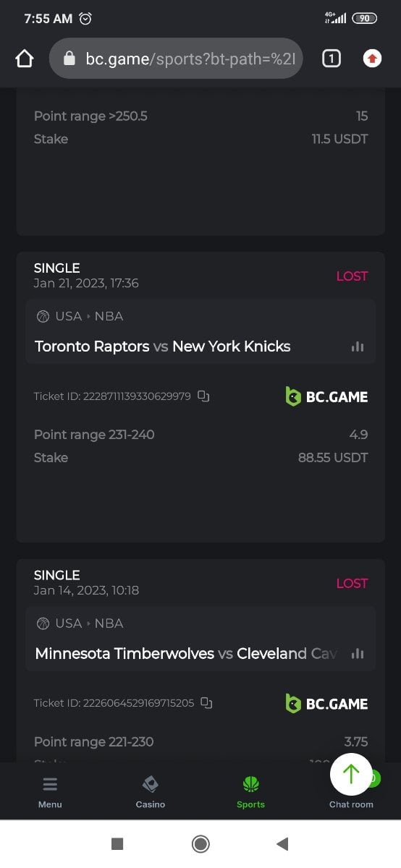This screenshot has height=868, width=401.
Task: Open the Chat room tab
Action: tap(351, 804)
